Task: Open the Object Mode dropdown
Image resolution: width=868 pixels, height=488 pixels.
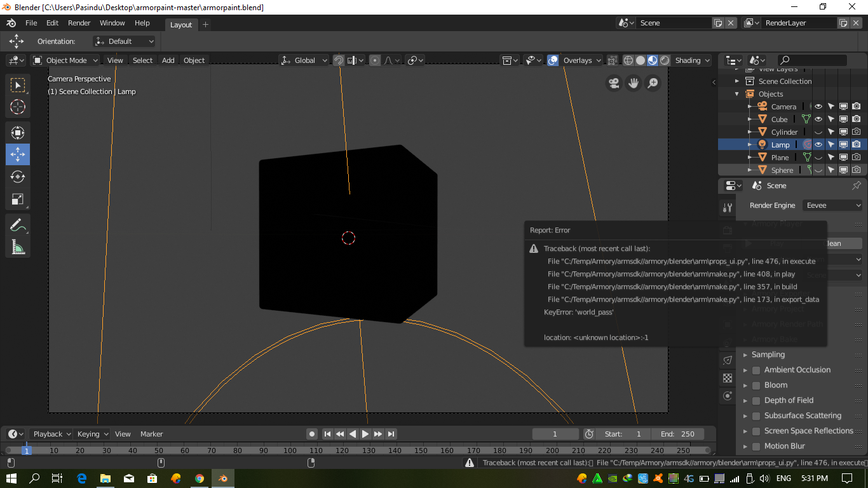Action: pyautogui.click(x=65, y=60)
